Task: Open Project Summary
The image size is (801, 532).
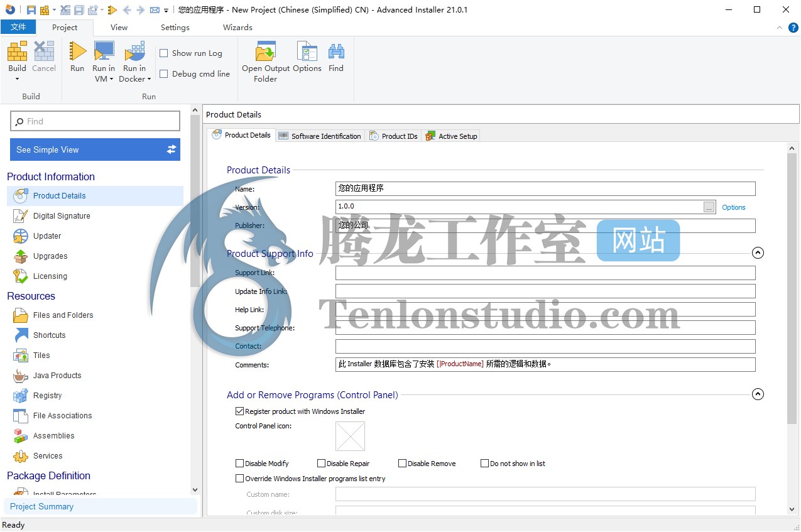Action: [101, 506]
